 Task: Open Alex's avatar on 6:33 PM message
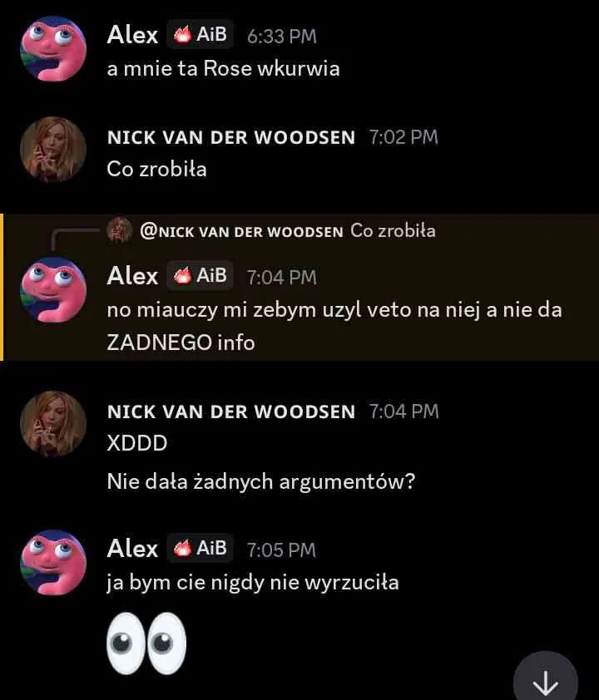(53, 49)
